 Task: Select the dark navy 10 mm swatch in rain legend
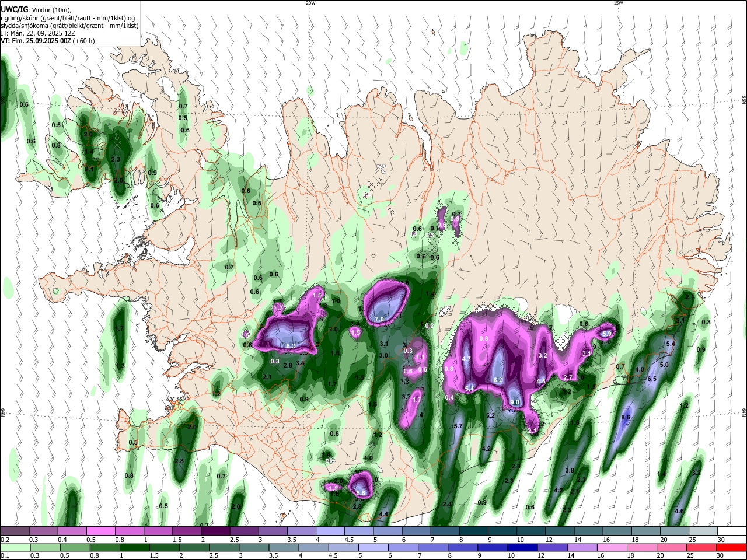click(523, 547)
